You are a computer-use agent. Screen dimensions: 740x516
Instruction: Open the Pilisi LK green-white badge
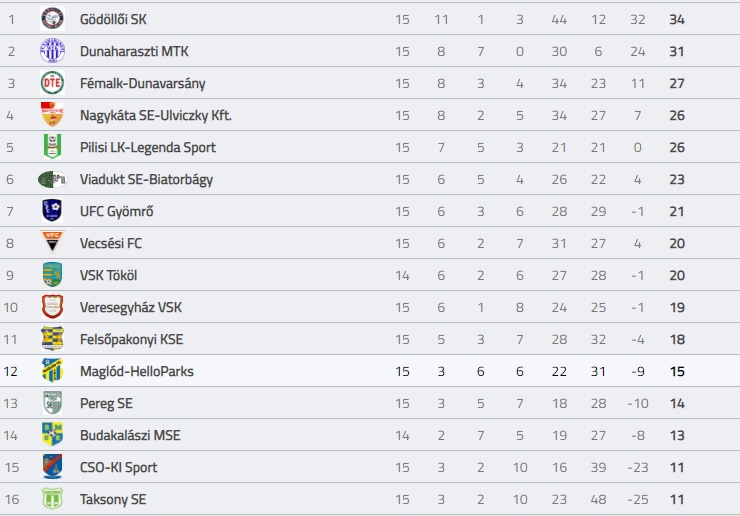[x=52, y=147]
